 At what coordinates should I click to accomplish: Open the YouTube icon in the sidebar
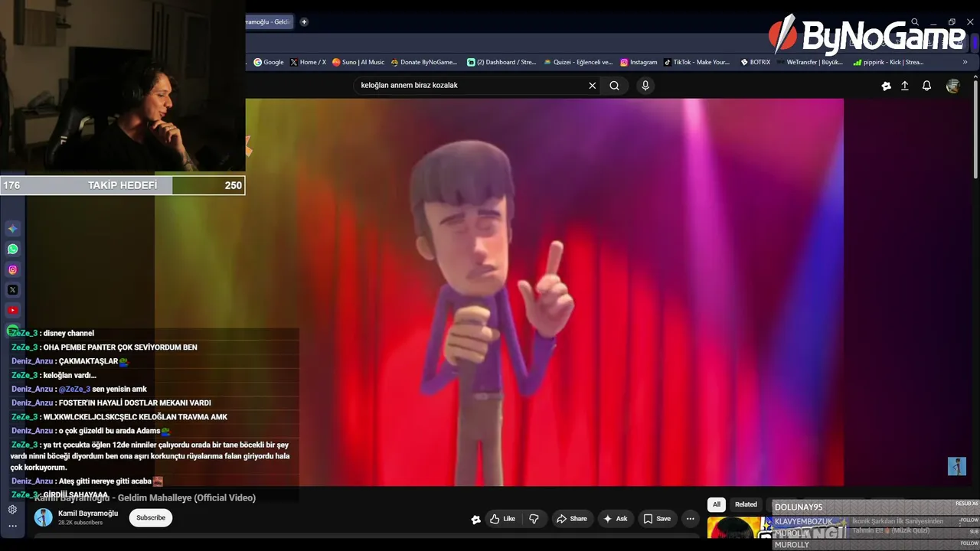13,310
